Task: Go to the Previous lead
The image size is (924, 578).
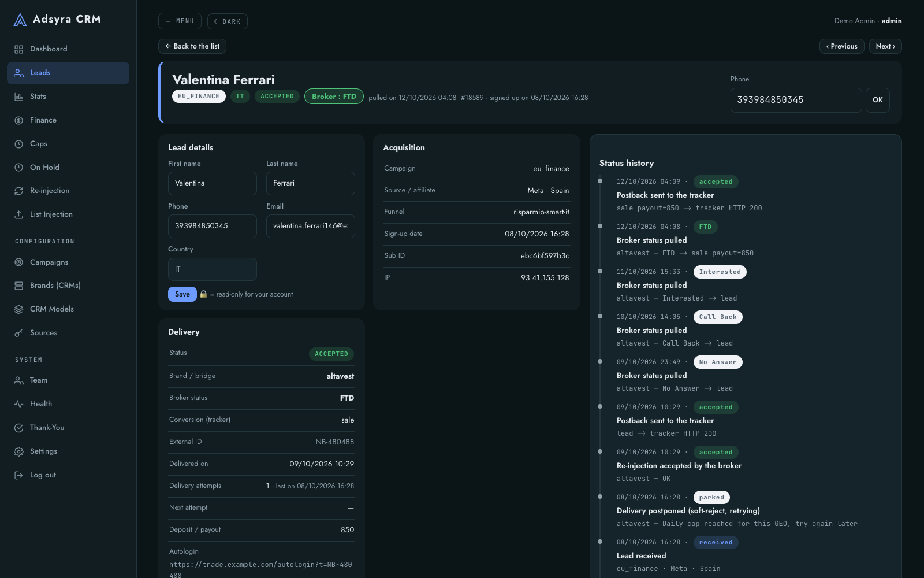Action: coord(842,46)
